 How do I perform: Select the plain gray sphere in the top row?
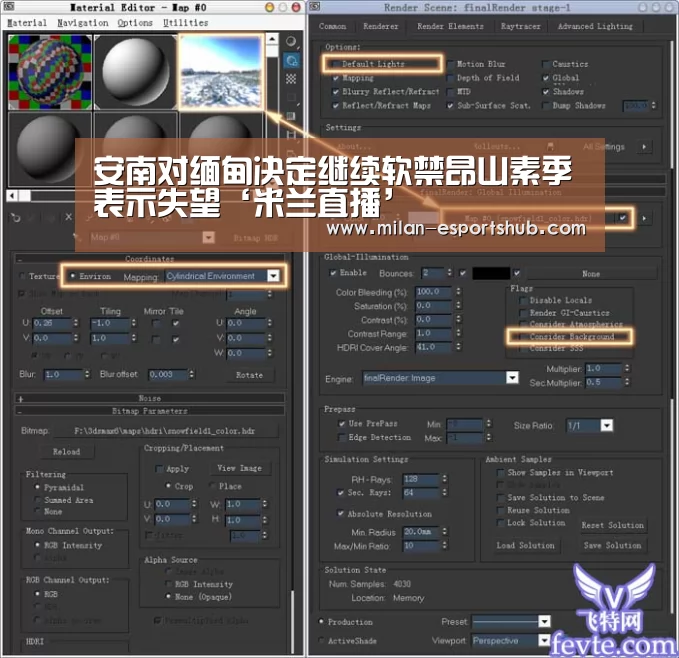click(x=136, y=72)
